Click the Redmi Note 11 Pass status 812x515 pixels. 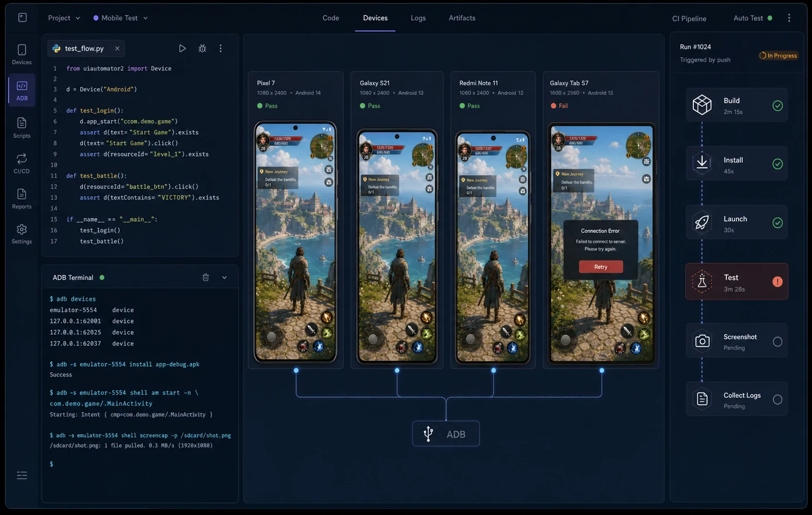pyautogui.click(x=469, y=106)
